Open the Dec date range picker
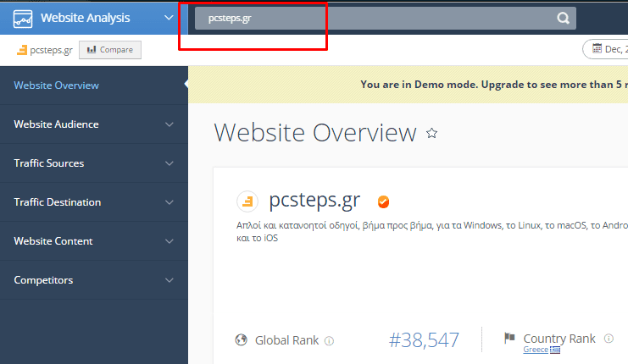This screenshot has height=364, width=628. pos(606,49)
